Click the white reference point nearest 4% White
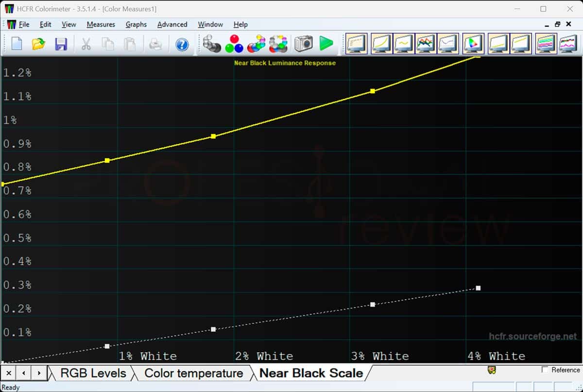The width and height of the screenshot is (583, 392). [x=478, y=288]
